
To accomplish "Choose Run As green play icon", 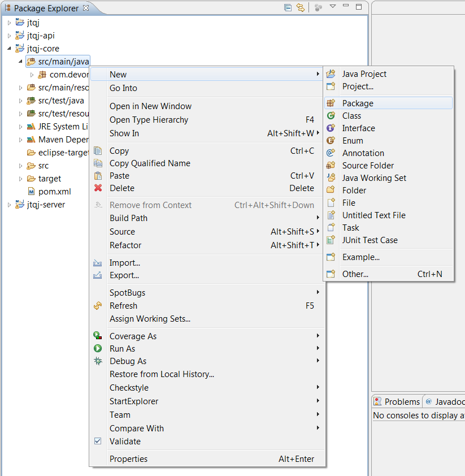I will (98, 349).
